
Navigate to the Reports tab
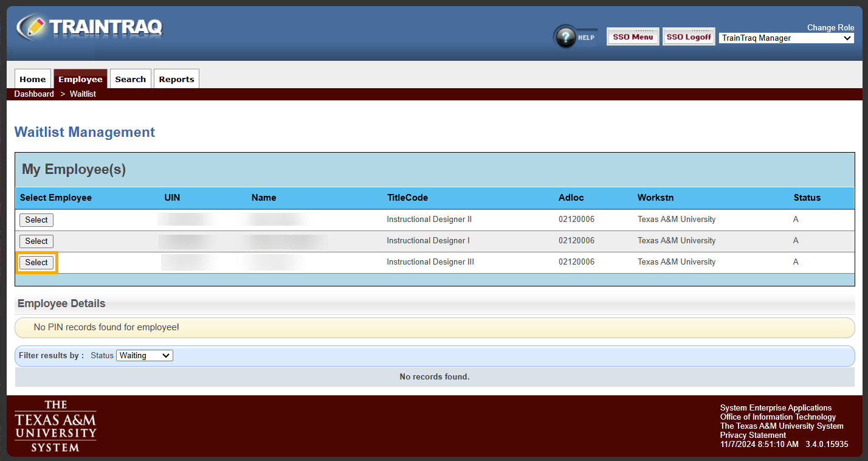(x=176, y=79)
